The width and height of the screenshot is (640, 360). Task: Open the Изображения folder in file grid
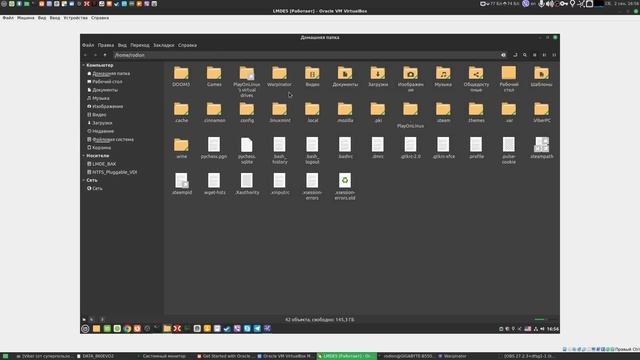click(x=411, y=79)
